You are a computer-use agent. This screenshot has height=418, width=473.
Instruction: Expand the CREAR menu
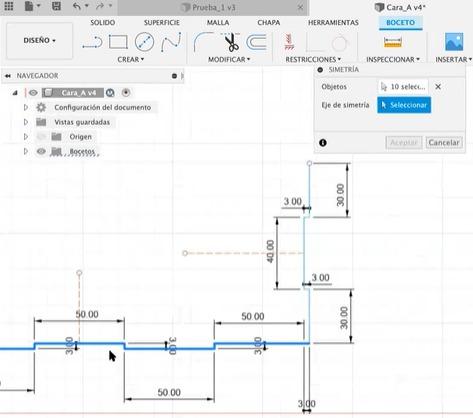pos(130,59)
